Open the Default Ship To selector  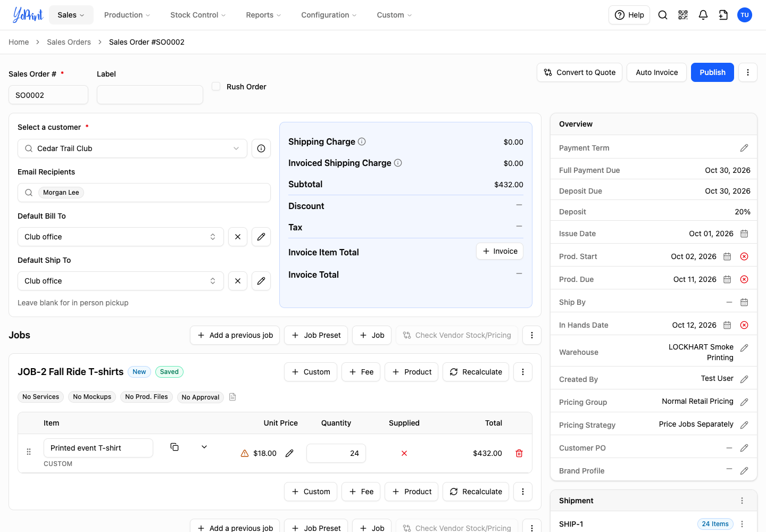pos(121,281)
